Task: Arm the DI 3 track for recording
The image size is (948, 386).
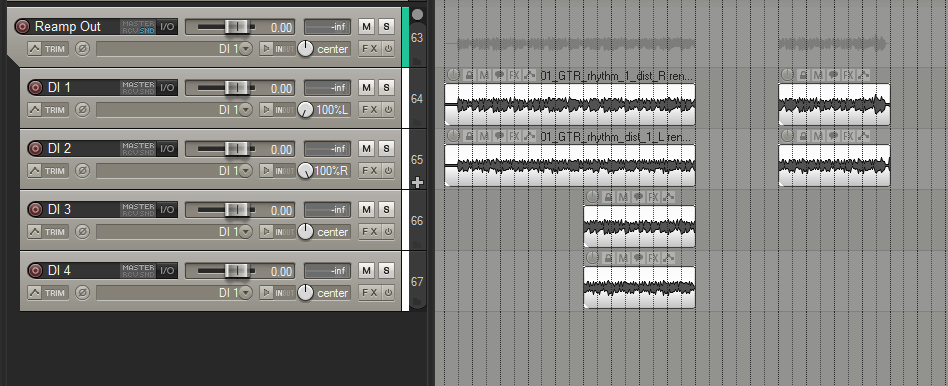Action: pyautogui.click(x=36, y=210)
